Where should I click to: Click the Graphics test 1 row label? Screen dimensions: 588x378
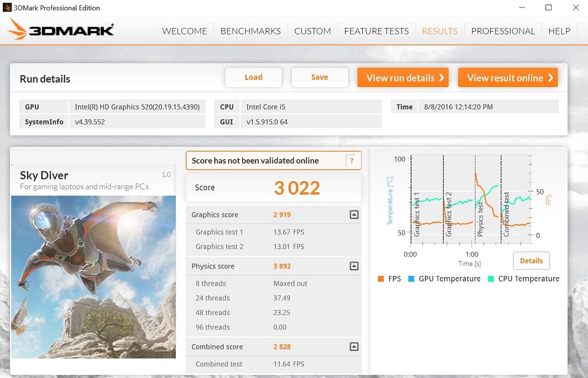click(219, 232)
